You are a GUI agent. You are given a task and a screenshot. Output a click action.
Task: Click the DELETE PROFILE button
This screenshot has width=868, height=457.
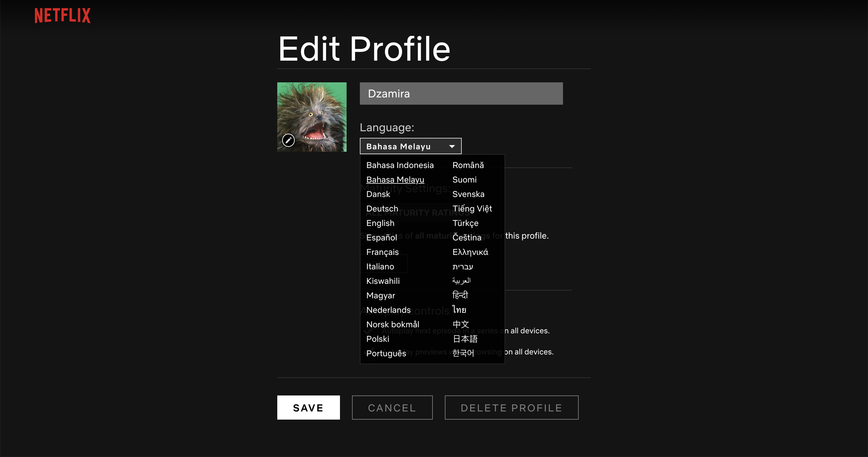tap(511, 408)
